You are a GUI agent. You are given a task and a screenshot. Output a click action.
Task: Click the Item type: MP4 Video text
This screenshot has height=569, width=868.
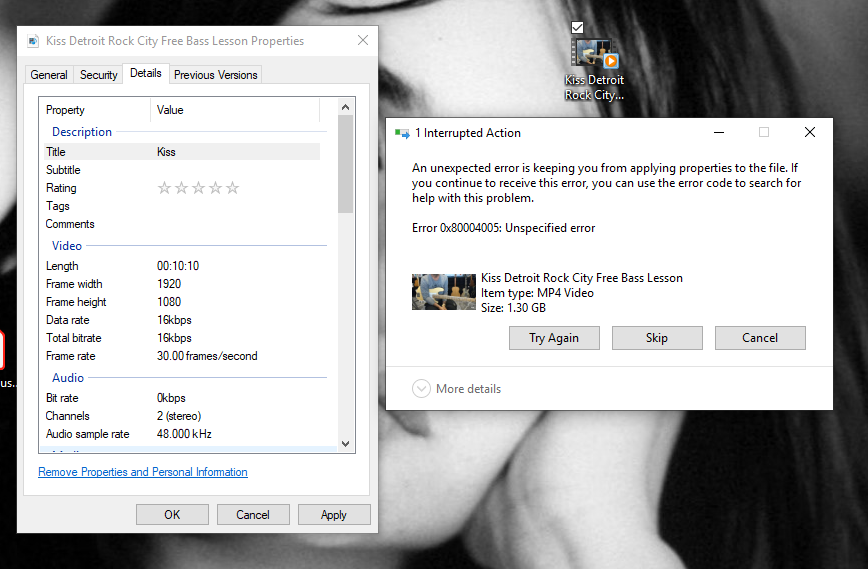coord(537,293)
